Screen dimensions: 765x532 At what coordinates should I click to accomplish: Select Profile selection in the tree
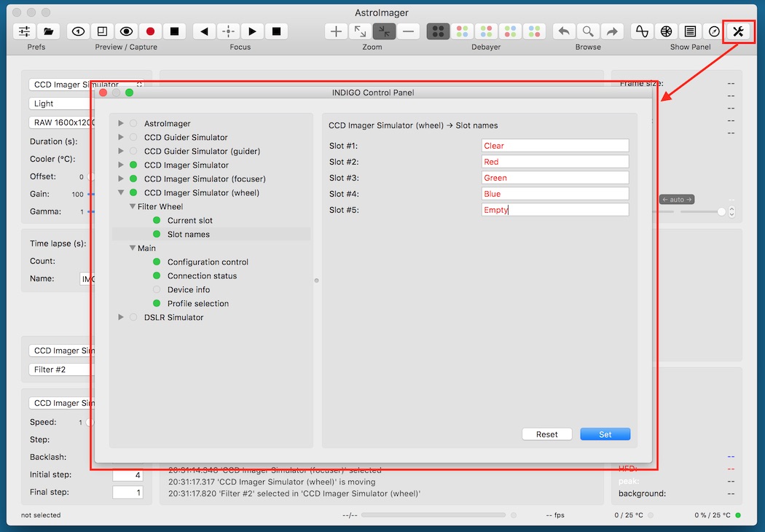[198, 304]
